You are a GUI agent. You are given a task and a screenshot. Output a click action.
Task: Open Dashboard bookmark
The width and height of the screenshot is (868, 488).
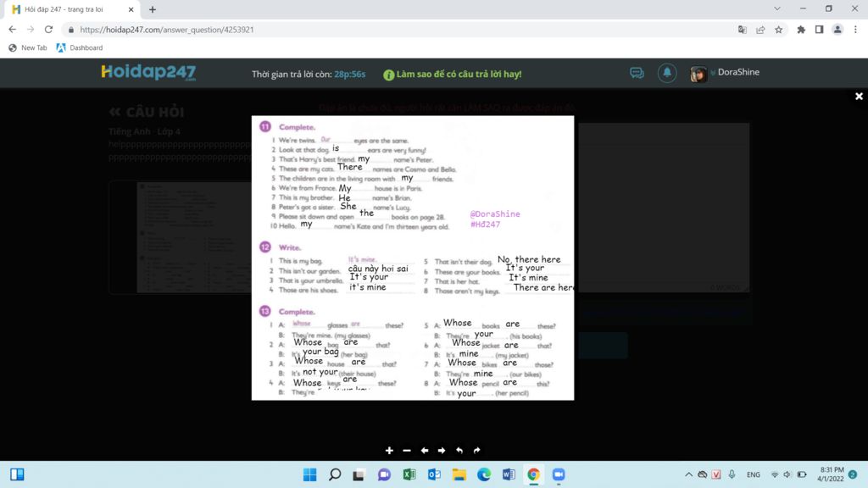click(x=80, y=47)
